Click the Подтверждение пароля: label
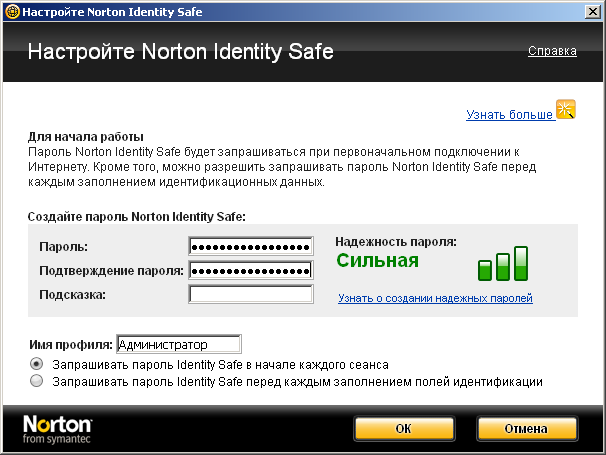 [x=111, y=271]
